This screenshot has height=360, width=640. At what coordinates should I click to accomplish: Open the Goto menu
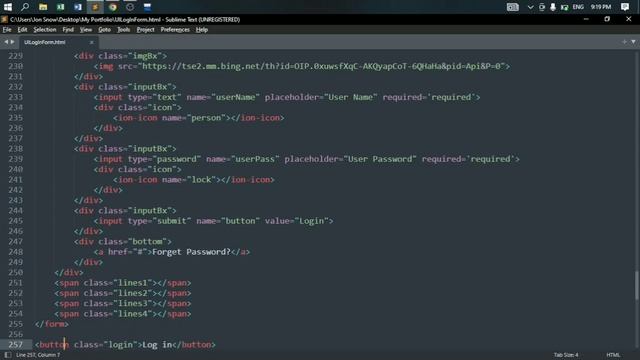104,29
